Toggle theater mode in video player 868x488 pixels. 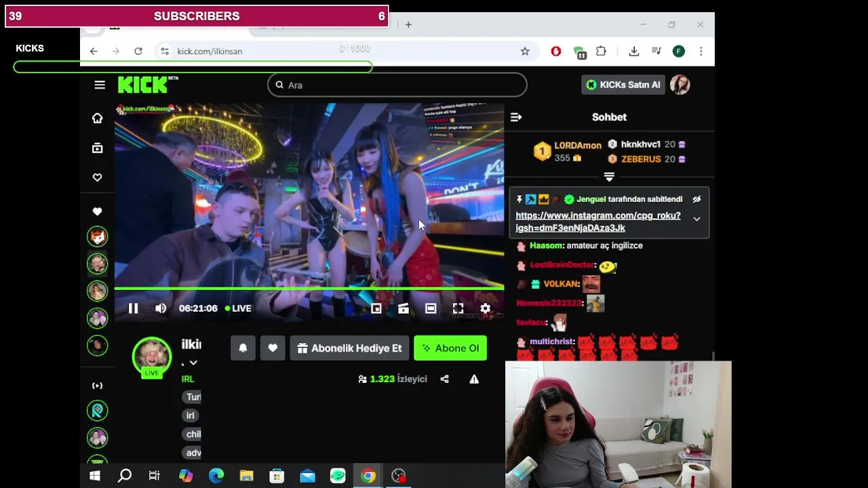tap(431, 308)
